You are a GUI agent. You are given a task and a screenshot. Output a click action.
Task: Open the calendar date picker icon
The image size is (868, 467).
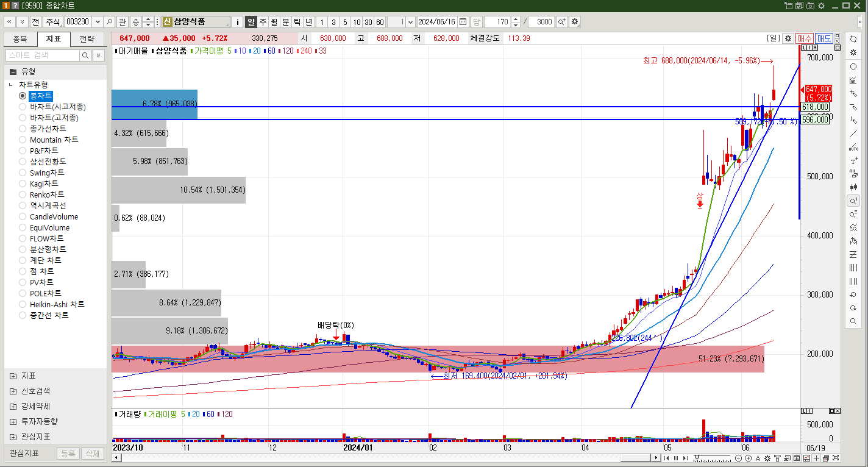coord(463,21)
